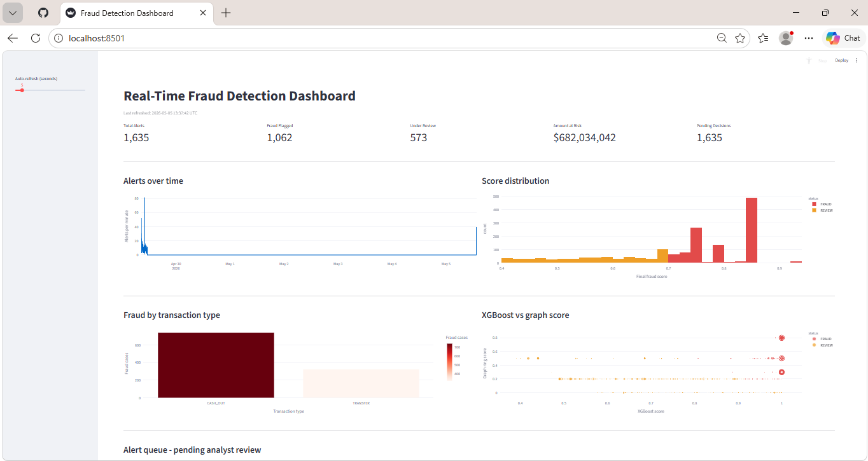Click the Amount at Risk value $682,034,042

coord(584,137)
